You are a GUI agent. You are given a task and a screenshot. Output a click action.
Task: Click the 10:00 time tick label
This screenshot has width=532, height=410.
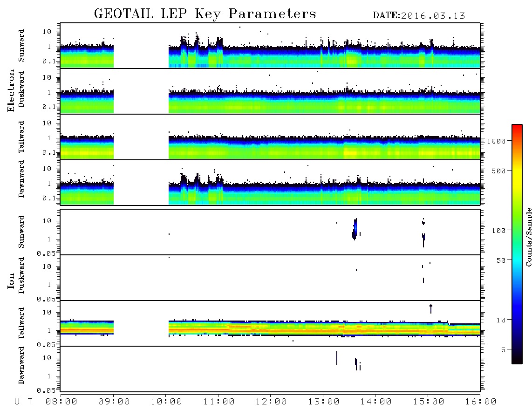coord(166,402)
